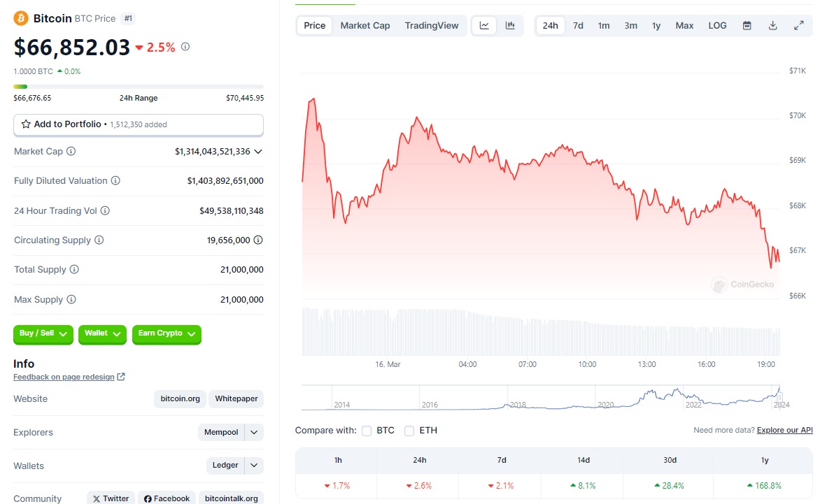Show info icon beside Circulating Supply label
The image size is (820, 504).
tap(99, 240)
